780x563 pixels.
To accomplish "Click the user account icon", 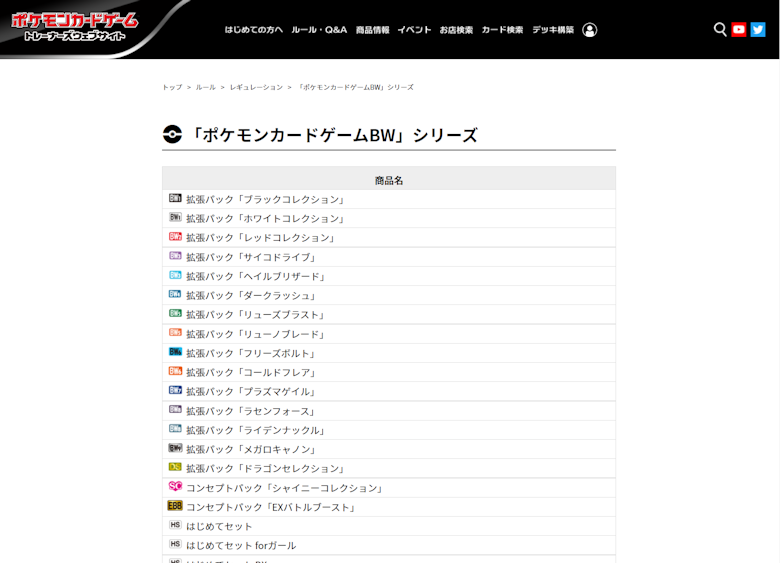I will coord(590,30).
